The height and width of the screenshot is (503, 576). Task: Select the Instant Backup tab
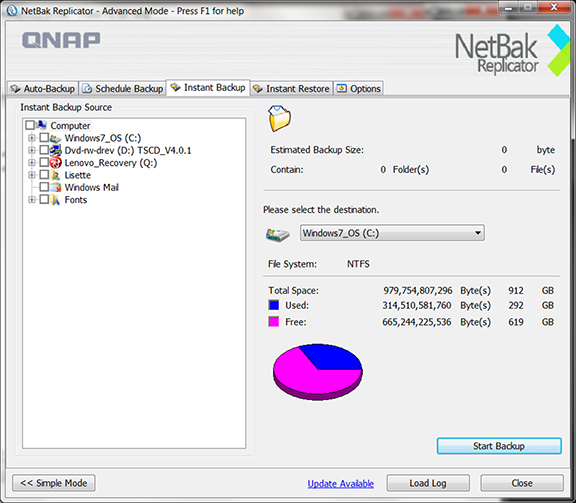pyautogui.click(x=208, y=87)
